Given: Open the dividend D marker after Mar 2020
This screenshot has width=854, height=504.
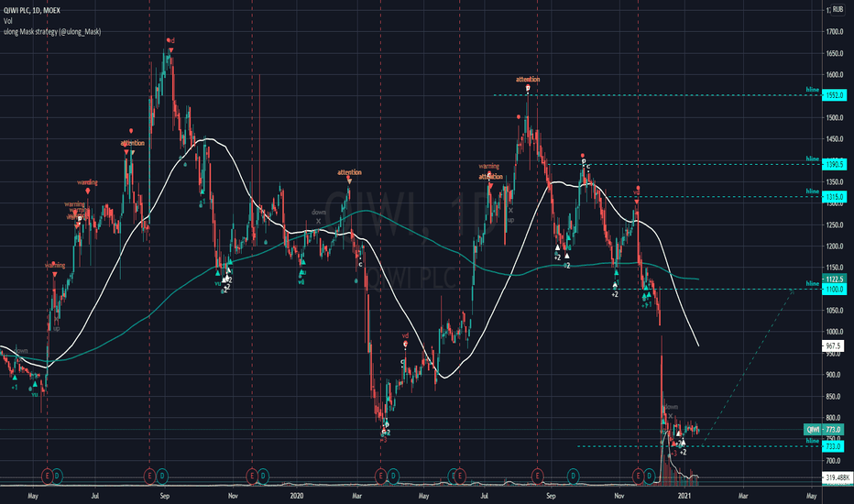Looking at the screenshot, I should [393, 477].
